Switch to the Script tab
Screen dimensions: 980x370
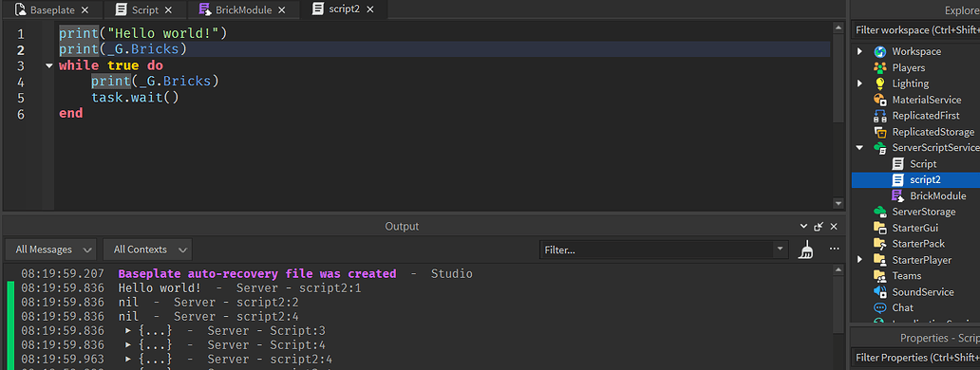pyautogui.click(x=144, y=10)
